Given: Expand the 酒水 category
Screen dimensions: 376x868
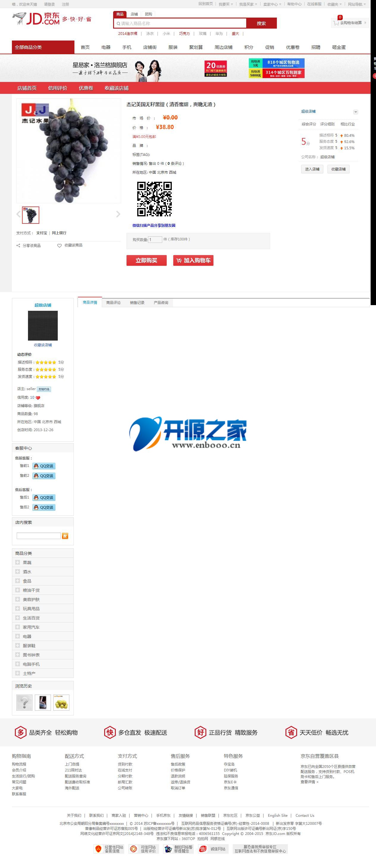Looking at the screenshot, I should point(18,571).
